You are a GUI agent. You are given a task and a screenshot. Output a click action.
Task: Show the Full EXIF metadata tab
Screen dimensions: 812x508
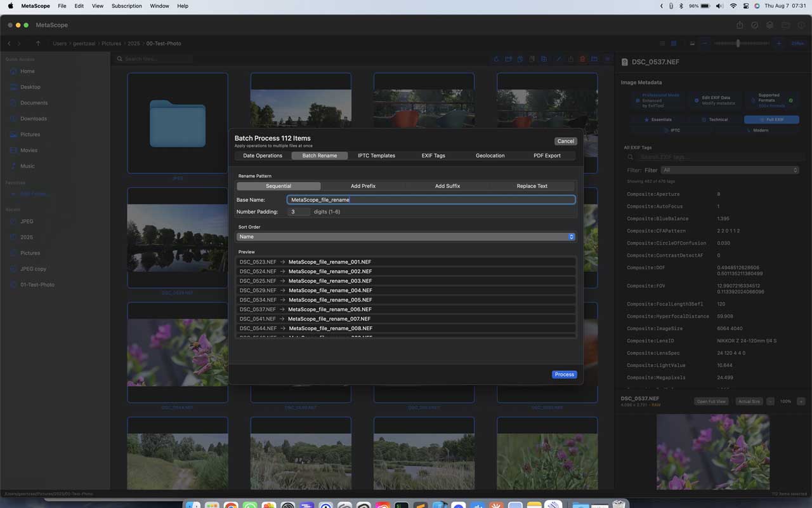tap(771, 119)
